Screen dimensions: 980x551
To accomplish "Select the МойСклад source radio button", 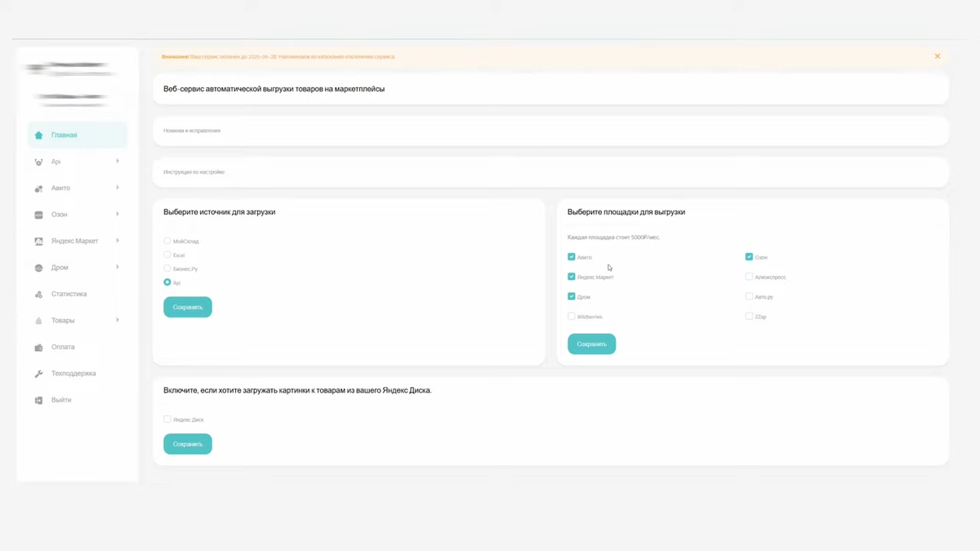I will [x=167, y=241].
